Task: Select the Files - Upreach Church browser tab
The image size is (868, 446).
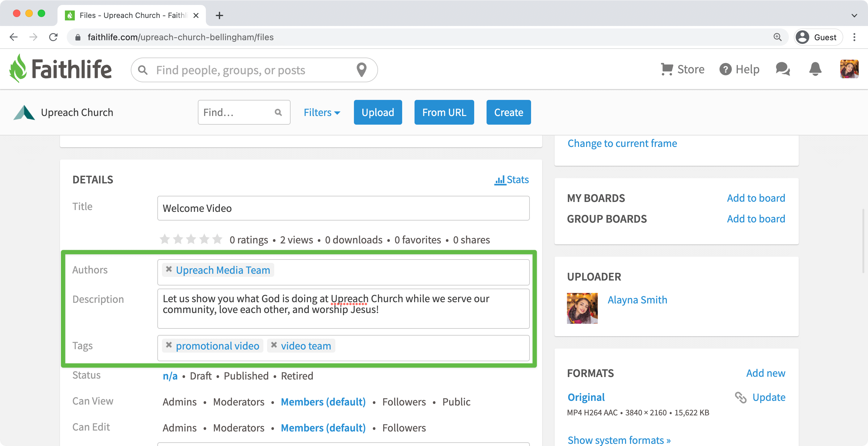Action: 132,15
